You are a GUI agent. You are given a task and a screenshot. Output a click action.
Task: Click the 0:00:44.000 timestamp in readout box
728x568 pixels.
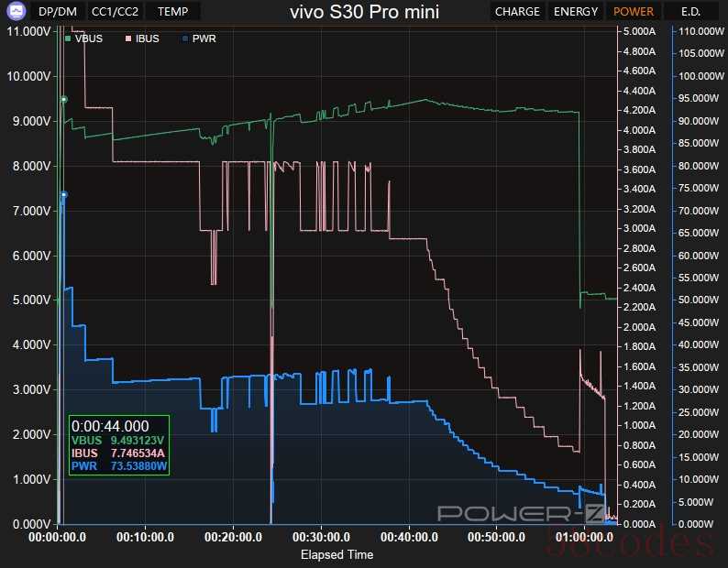[x=110, y=426]
